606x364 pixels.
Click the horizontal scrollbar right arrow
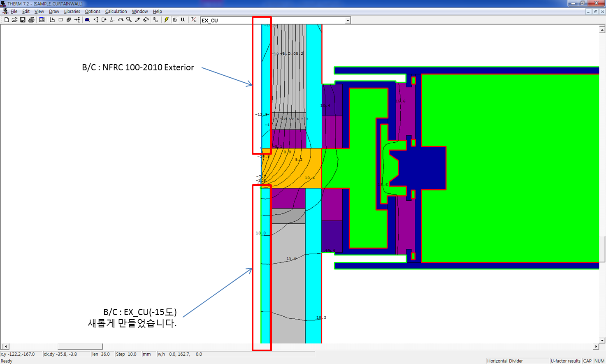[x=596, y=347]
